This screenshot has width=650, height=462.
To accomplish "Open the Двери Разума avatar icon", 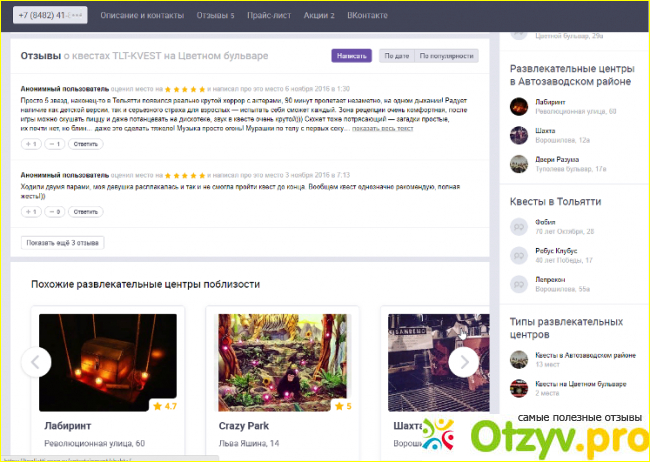I will click(519, 164).
